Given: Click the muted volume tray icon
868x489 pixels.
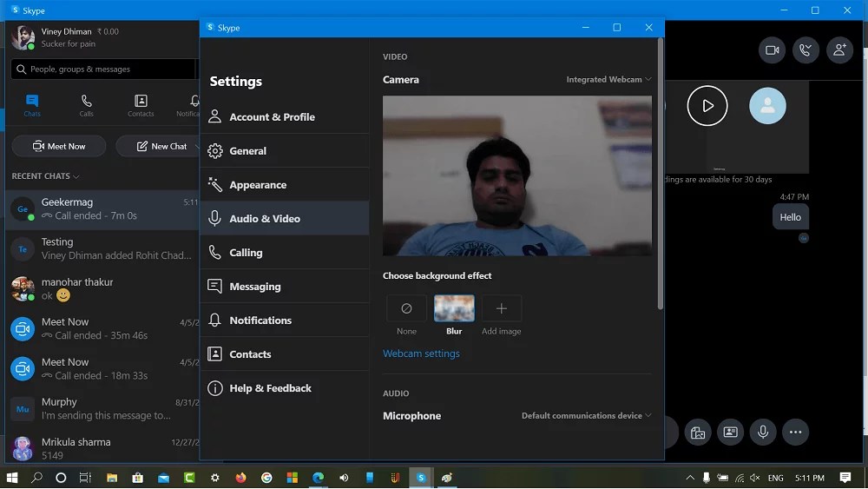Looking at the screenshot, I should (x=754, y=478).
